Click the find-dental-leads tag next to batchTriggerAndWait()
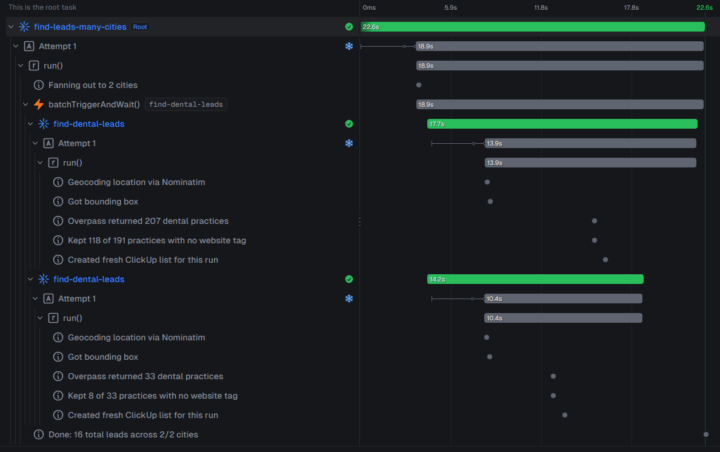 tap(186, 104)
